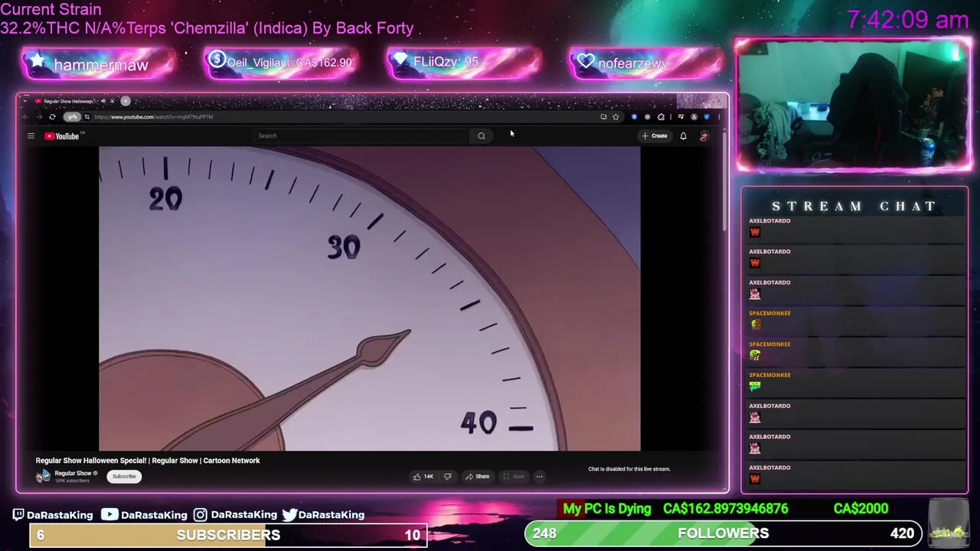Click the FLiiQzy: 95 bits badge
The height and width of the screenshot is (551, 980).
465,63
